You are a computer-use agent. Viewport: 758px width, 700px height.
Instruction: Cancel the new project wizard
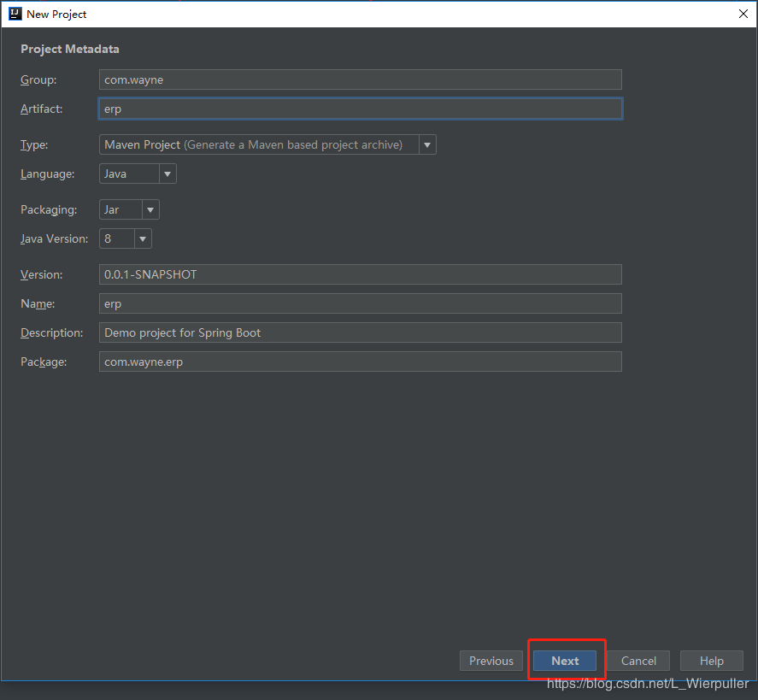[x=638, y=661]
